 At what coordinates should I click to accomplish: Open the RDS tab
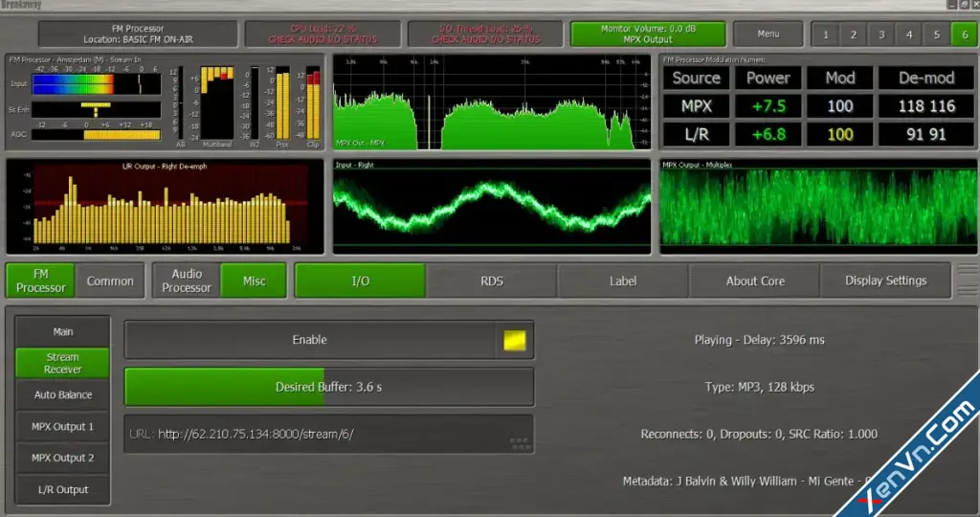pyautogui.click(x=492, y=281)
